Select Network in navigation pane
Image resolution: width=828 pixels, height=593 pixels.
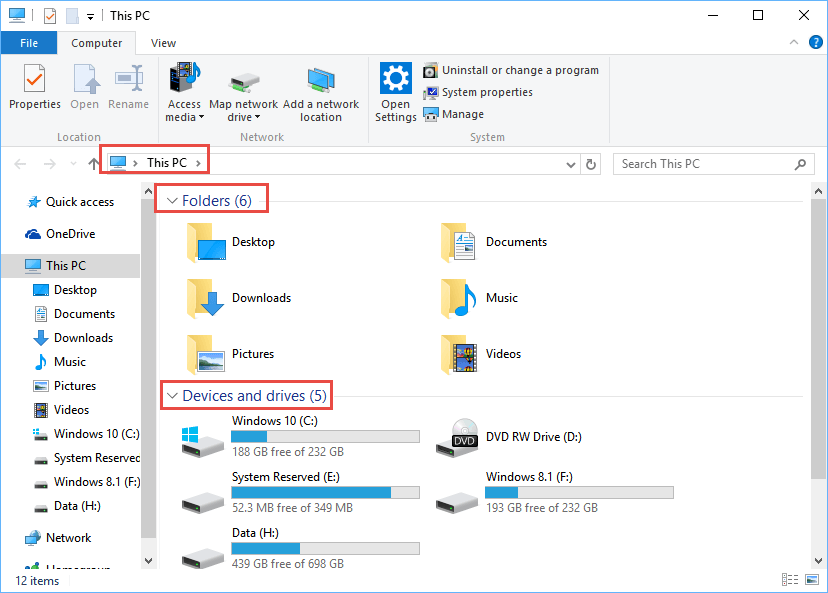(x=58, y=538)
